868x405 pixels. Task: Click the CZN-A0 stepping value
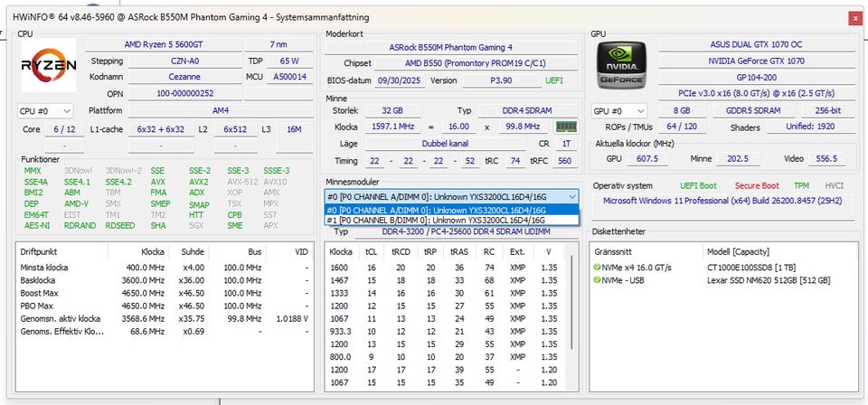[x=184, y=61]
